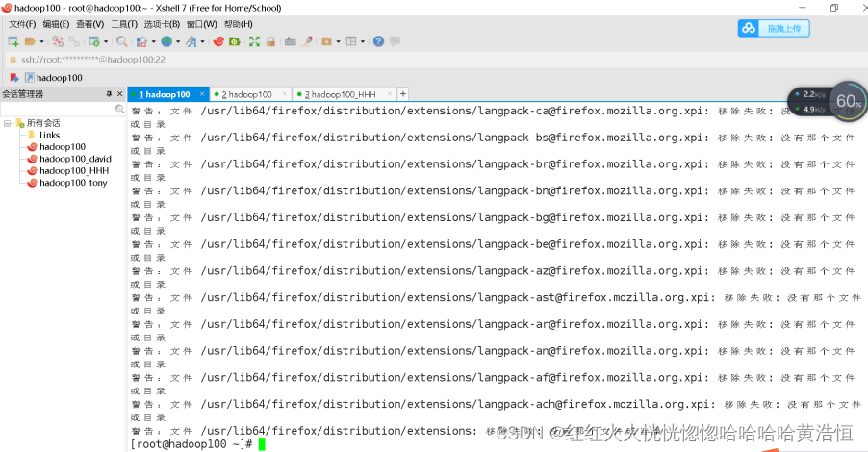Click the blue cloud upload button
The image size is (868, 452).
[x=774, y=28]
